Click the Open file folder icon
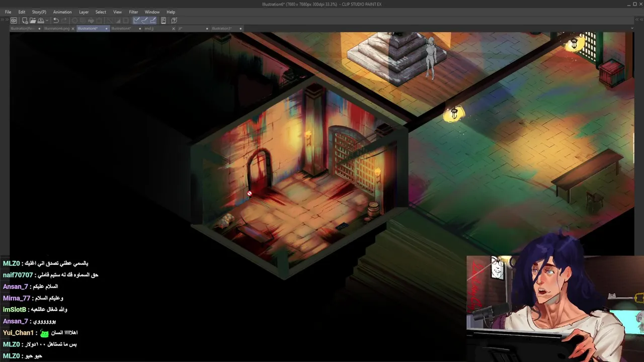644x362 pixels. click(33, 21)
